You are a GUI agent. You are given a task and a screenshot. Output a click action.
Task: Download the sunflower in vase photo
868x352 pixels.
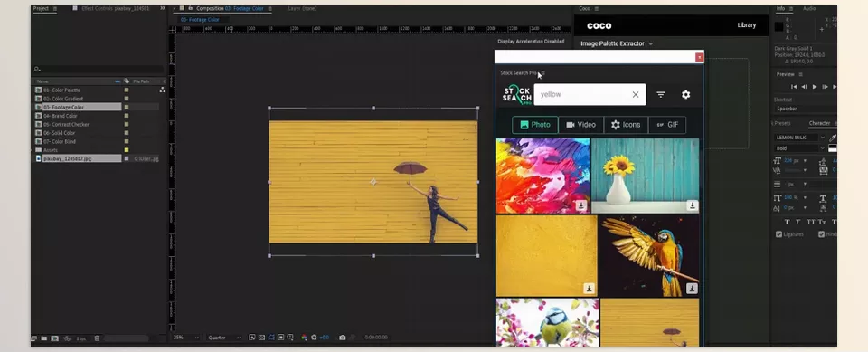(x=692, y=205)
